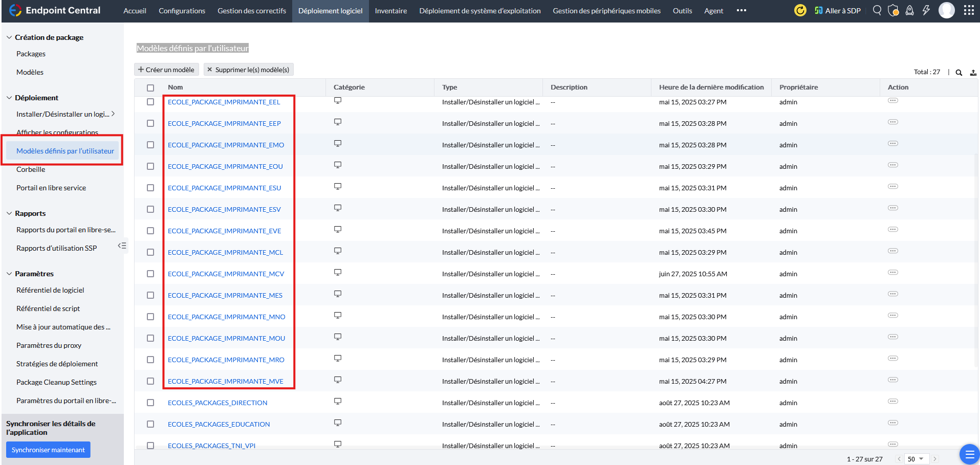Check the ECOLE_PACKAGE_IMPRIMANTE_EMO row checkbox
Viewport: 980px width, 465px height.
pyautogui.click(x=150, y=145)
